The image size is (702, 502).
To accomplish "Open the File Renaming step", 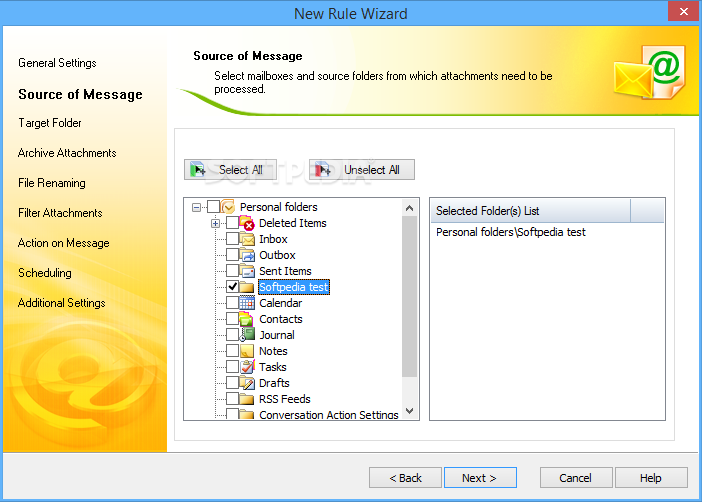I will point(52,183).
